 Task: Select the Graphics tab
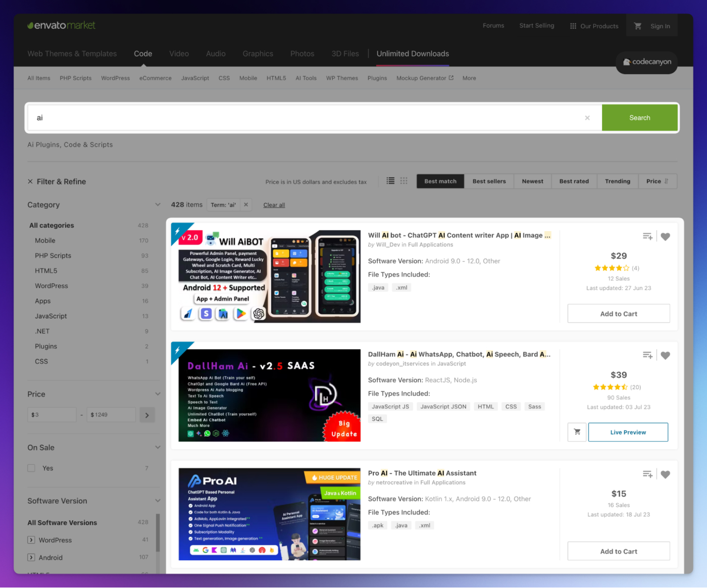coord(258,54)
